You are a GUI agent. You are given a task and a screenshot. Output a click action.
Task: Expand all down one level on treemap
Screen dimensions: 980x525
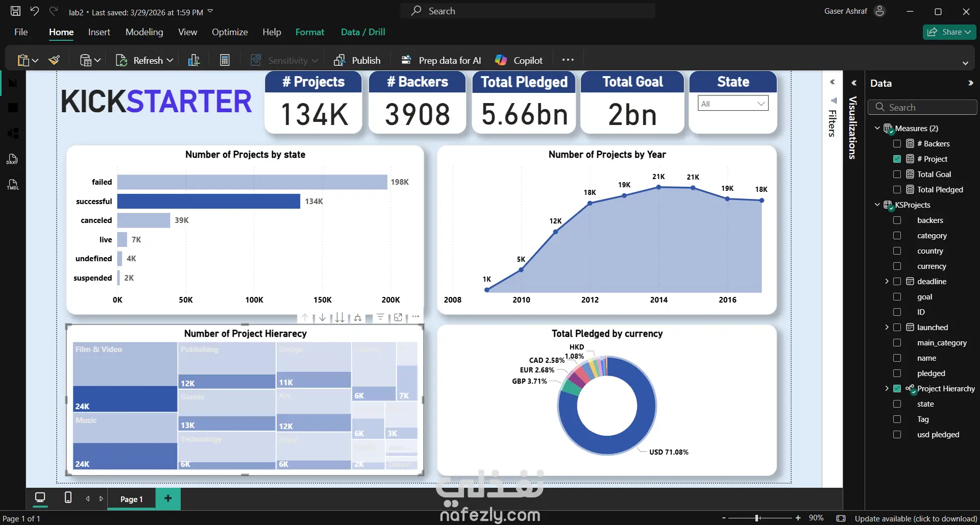(358, 317)
